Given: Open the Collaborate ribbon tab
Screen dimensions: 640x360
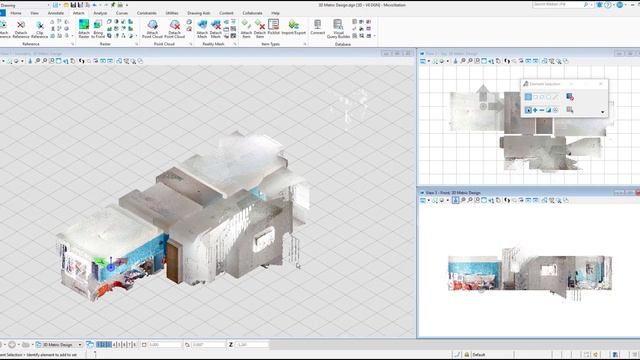Looking at the screenshot, I should [x=252, y=13].
